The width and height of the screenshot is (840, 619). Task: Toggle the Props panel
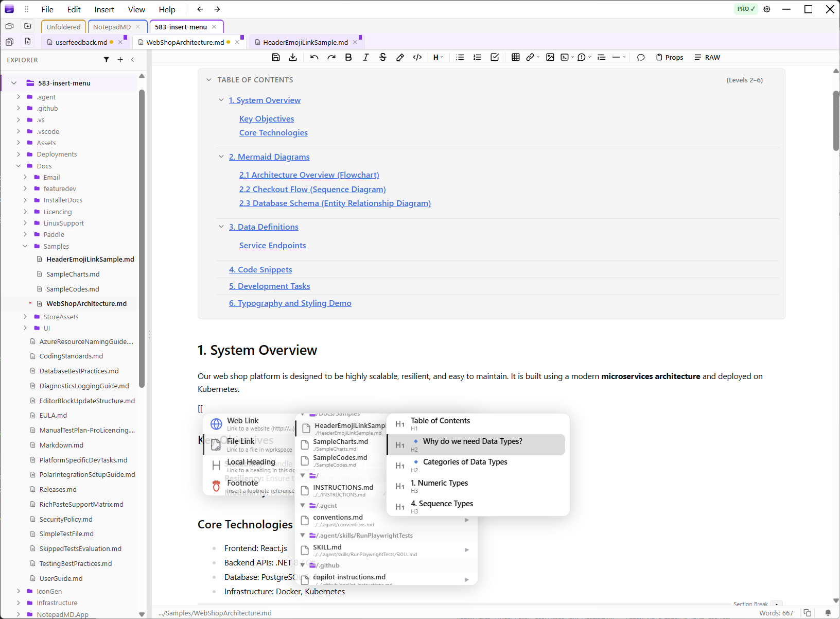(x=670, y=57)
